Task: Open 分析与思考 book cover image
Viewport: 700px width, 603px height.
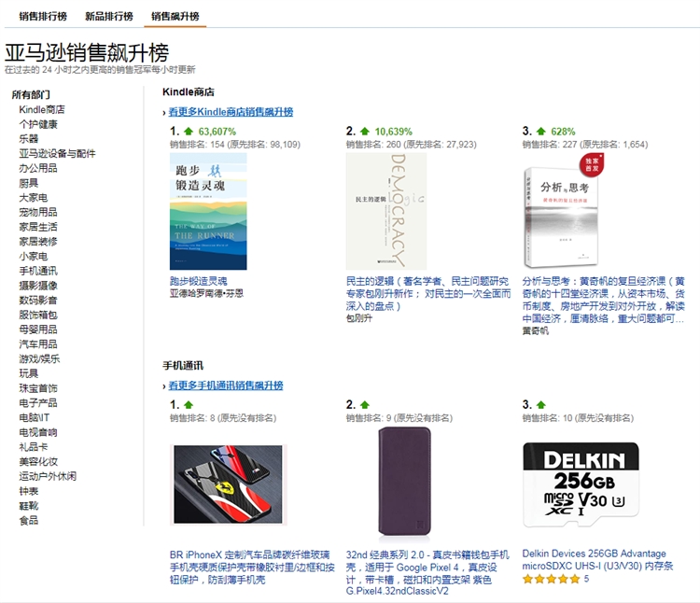Action: 564,211
